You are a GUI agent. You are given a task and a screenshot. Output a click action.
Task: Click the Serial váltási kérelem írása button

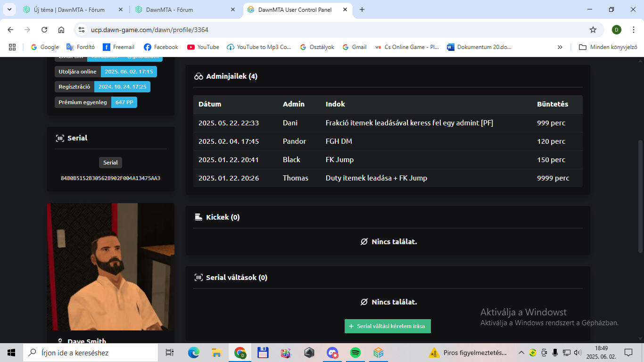[388, 326]
